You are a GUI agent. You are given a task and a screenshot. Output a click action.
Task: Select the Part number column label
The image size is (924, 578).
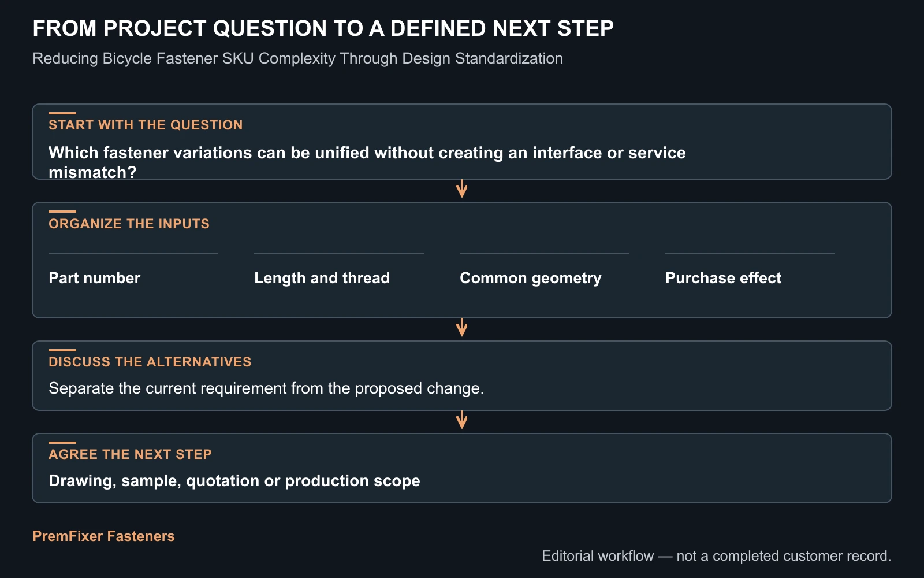pos(95,278)
